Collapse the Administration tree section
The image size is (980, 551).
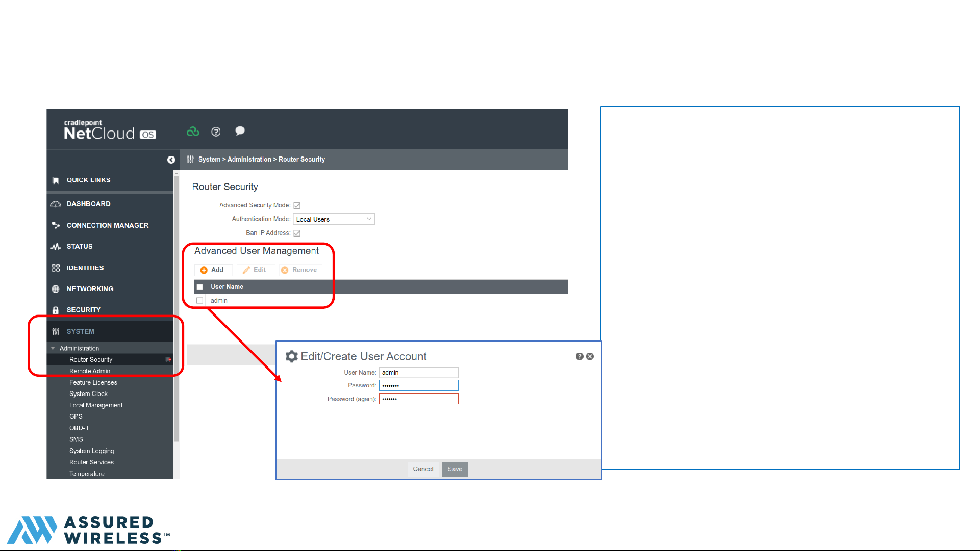pyautogui.click(x=53, y=348)
